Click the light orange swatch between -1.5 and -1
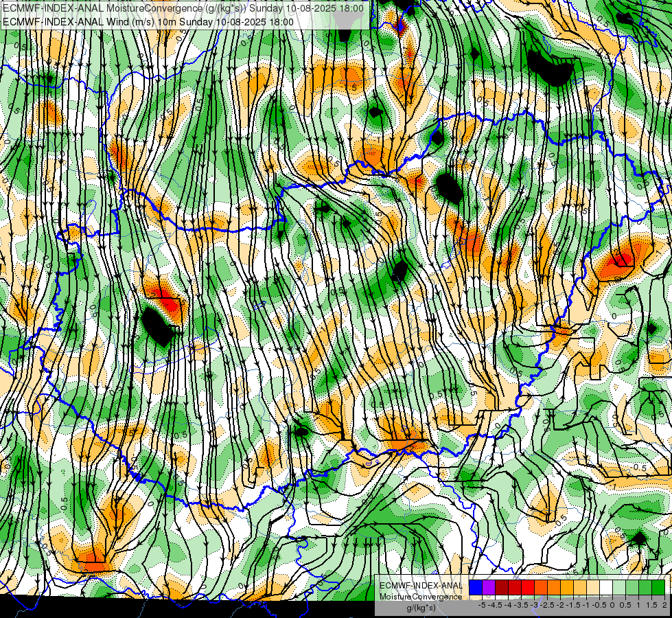Screen dimensions: 672x618 coord(580,588)
